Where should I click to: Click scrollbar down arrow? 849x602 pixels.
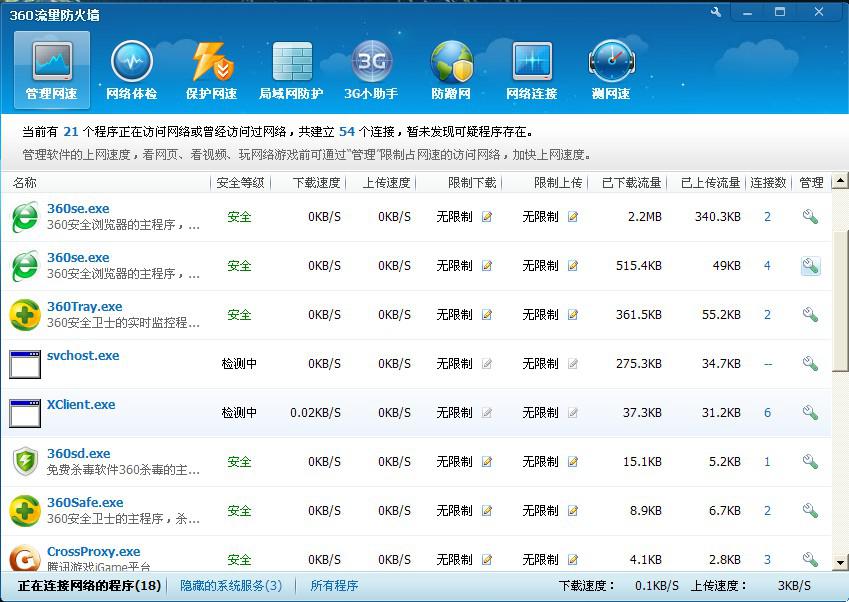tap(840, 563)
